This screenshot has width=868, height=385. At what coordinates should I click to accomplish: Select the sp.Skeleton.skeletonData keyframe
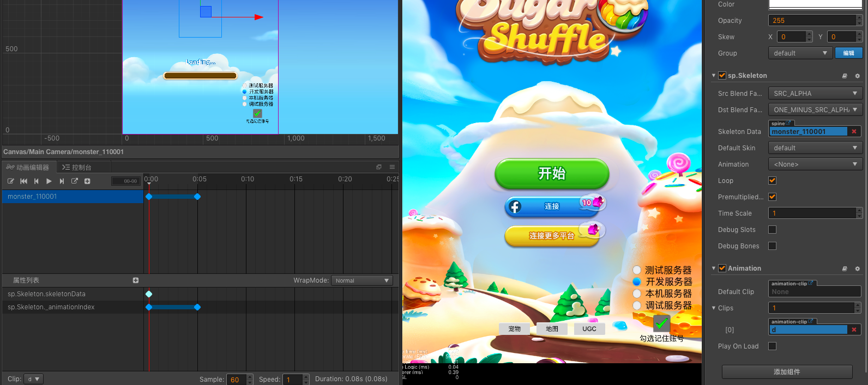coord(149,294)
